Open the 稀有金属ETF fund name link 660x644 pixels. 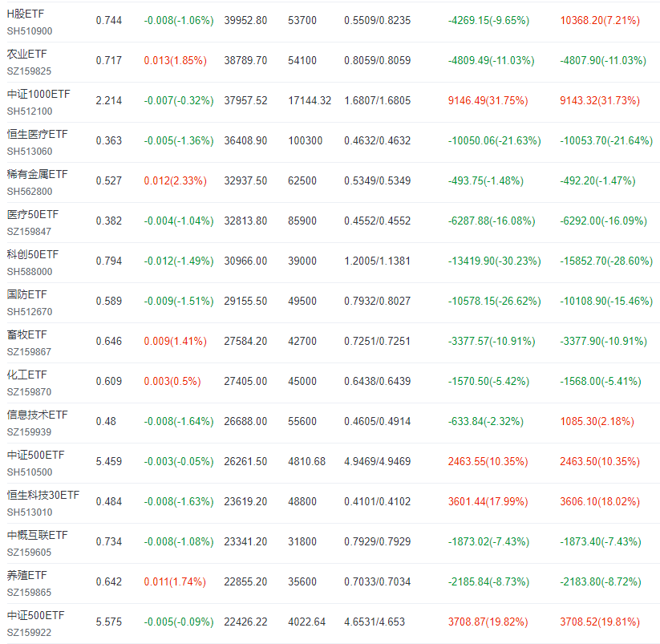point(37,174)
